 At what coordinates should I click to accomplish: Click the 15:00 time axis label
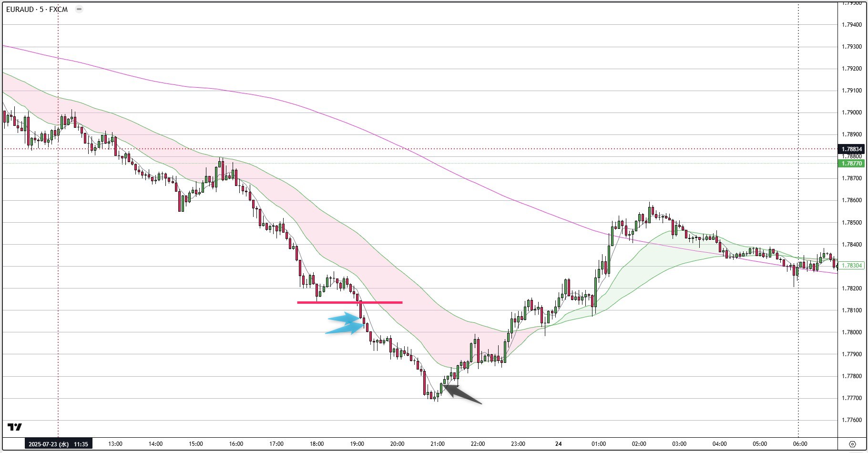point(196,444)
